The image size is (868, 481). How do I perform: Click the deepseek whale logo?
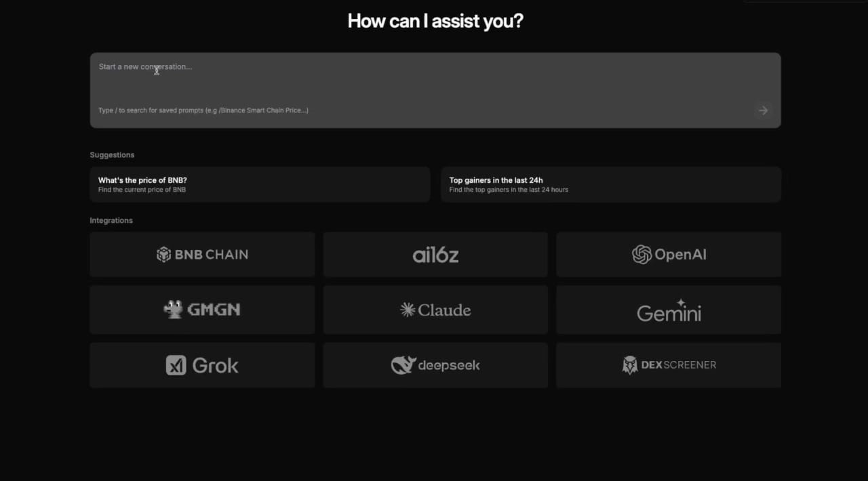pos(404,364)
